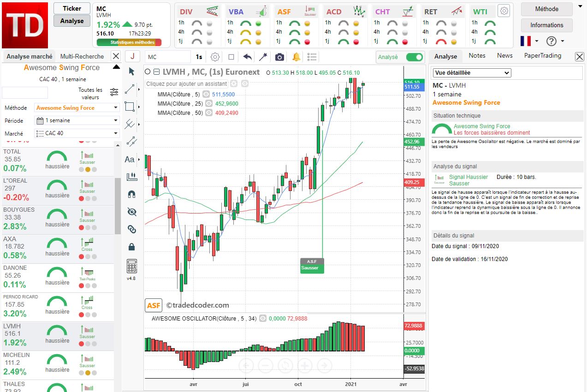Choose the rectangle shape tool

tap(130, 107)
